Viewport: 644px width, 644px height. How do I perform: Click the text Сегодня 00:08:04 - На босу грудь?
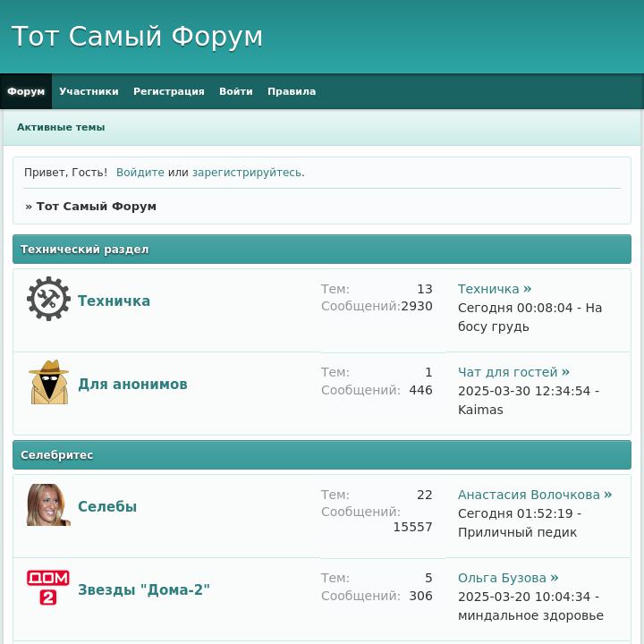530,317
